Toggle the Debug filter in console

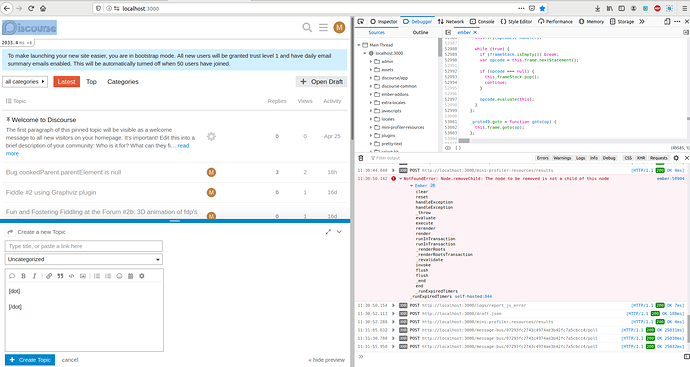pyautogui.click(x=609, y=158)
